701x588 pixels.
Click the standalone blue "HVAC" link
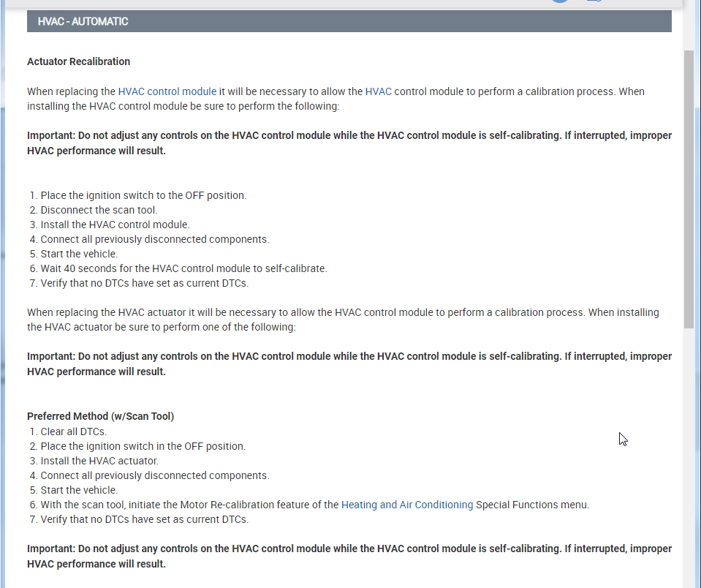pos(378,91)
